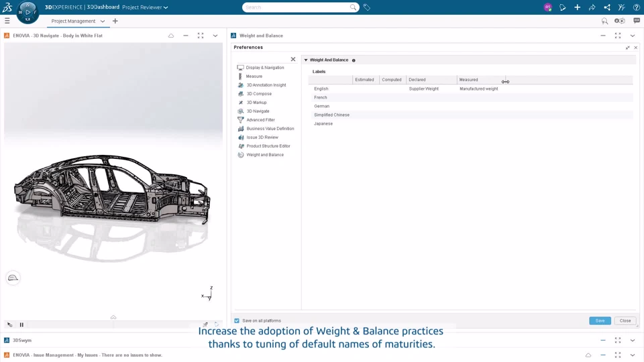
Task: Toggle Save on all platforms checkbox
Action: 237,320
